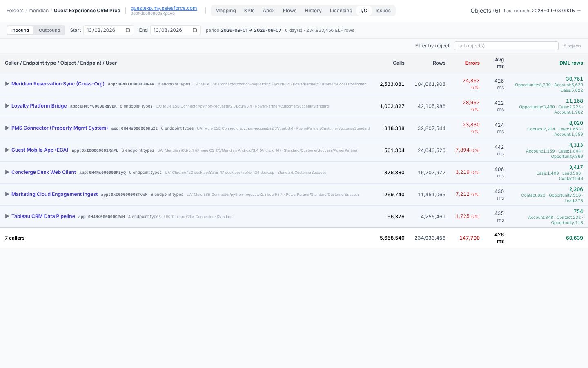
Task: Open the Licensing tab
Action: [x=341, y=11]
